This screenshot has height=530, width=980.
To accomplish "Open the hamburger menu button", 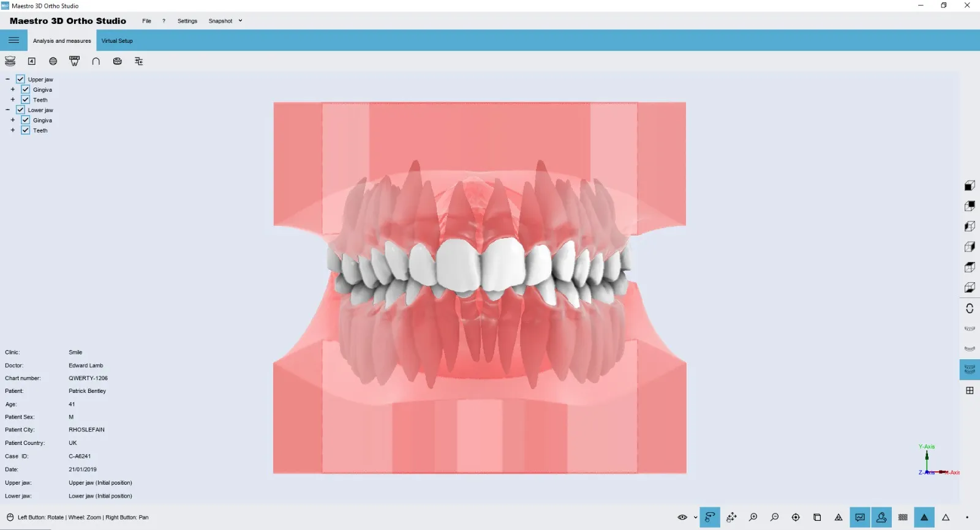I will pos(13,40).
